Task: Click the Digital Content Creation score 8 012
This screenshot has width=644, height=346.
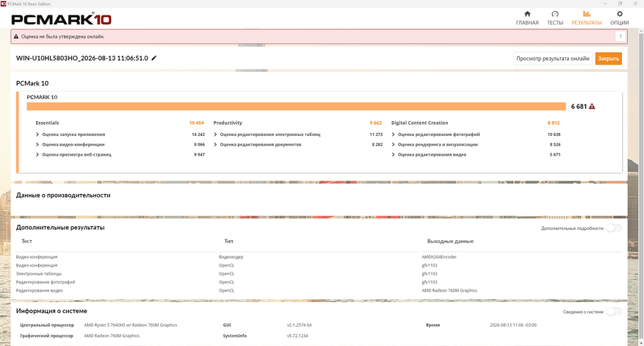Action: point(553,123)
